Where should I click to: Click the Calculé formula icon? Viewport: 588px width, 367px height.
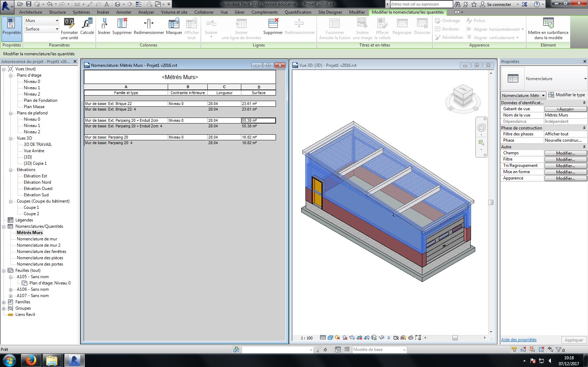click(87, 24)
